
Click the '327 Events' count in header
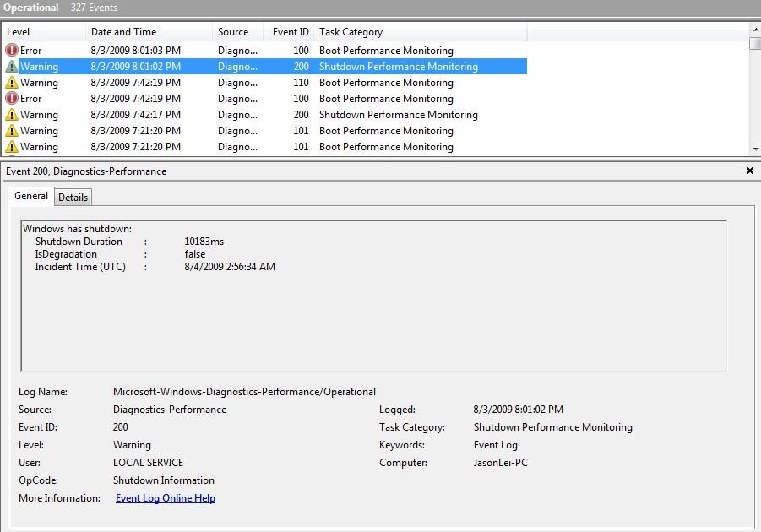coord(94,8)
